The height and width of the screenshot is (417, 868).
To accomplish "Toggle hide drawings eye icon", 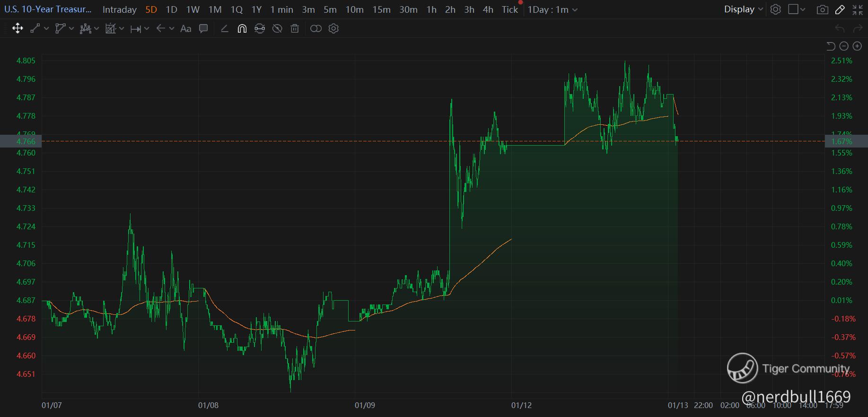I will pyautogui.click(x=277, y=29).
